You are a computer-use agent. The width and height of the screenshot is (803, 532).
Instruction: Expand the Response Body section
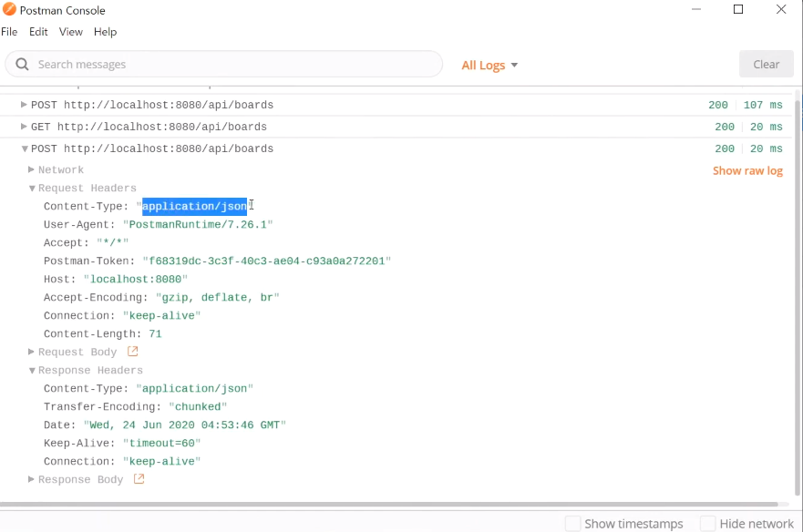(31, 479)
